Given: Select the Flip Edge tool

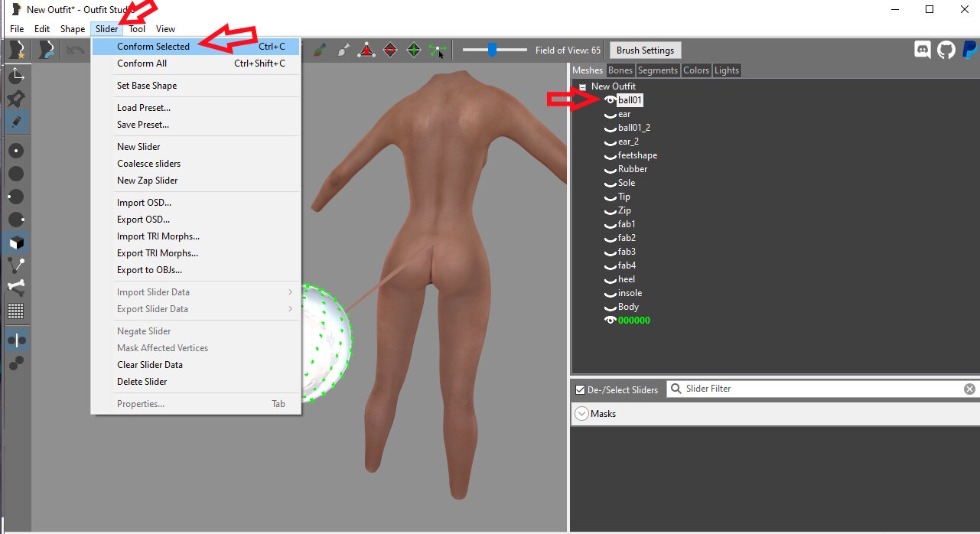Looking at the screenshot, I should (390, 50).
